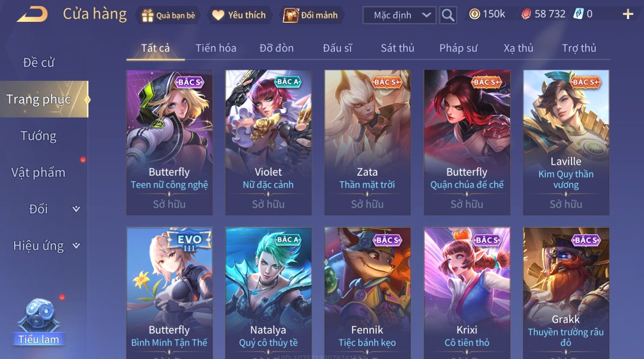This screenshot has width=644, height=359.
Task: Expand the Đổi sidebar section
Action: point(76,209)
